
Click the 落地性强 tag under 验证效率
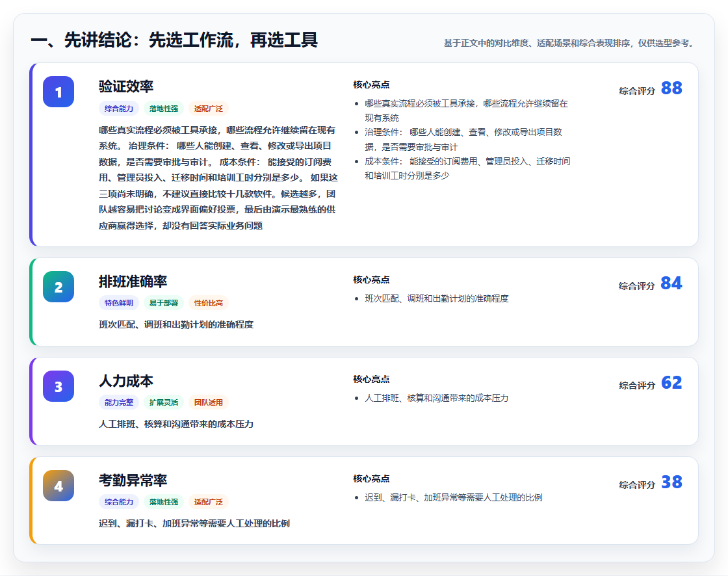coord(164,108)
